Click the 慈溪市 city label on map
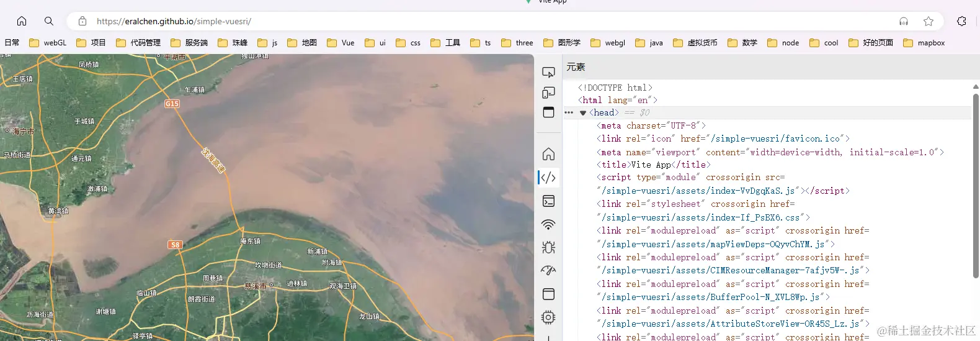The image size is (980, 341). 256,286
